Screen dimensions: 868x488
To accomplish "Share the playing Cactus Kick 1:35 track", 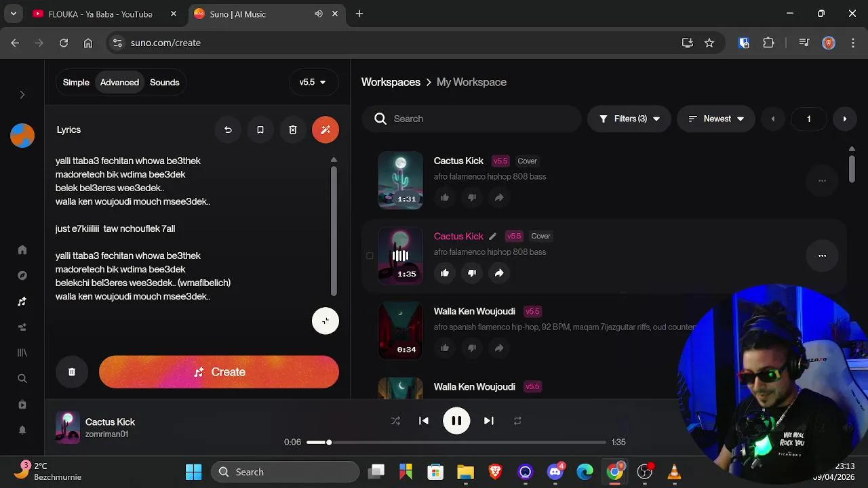I will click(499, 272).
